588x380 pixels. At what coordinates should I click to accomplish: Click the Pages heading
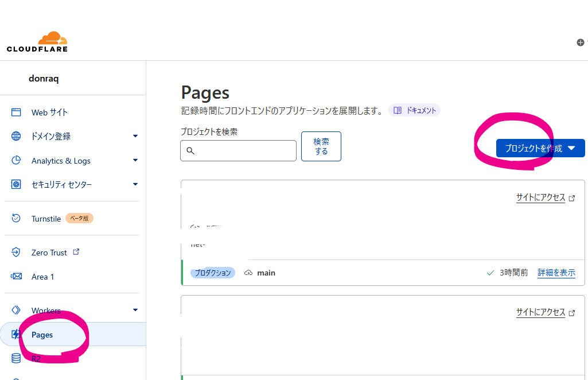click(x=205, y=92)
